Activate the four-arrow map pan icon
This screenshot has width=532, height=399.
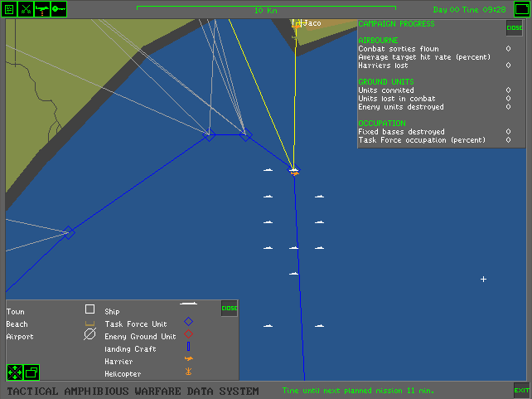click(15, 372)
